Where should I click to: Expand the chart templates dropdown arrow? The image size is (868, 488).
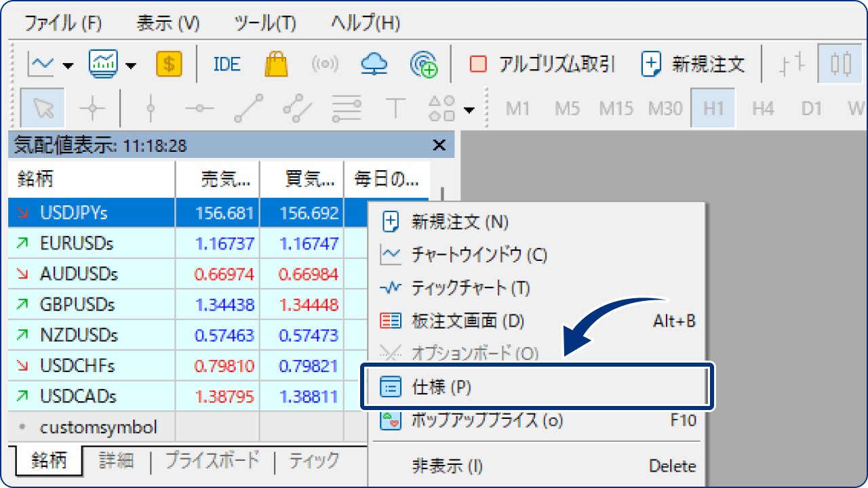131,66
